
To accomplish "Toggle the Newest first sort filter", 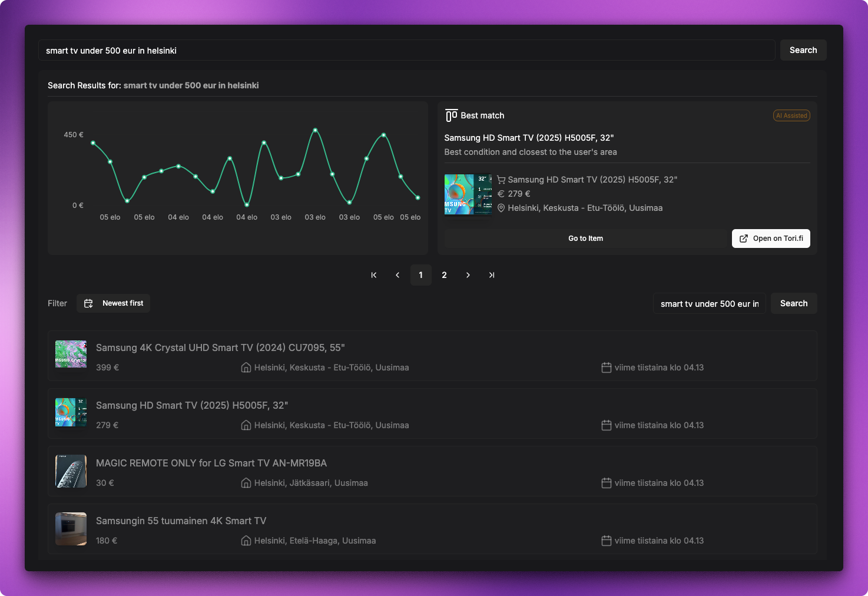I will coord(113,303).
